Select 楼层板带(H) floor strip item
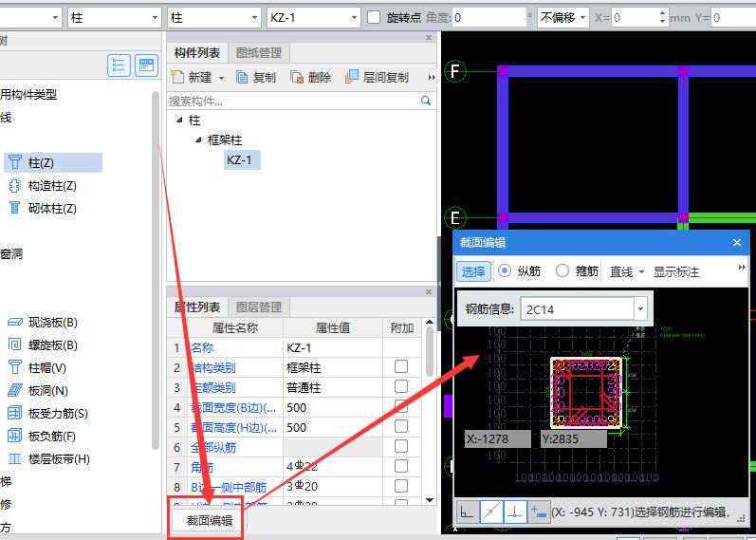This screenshot has width=756, height=540. point(49,459)
